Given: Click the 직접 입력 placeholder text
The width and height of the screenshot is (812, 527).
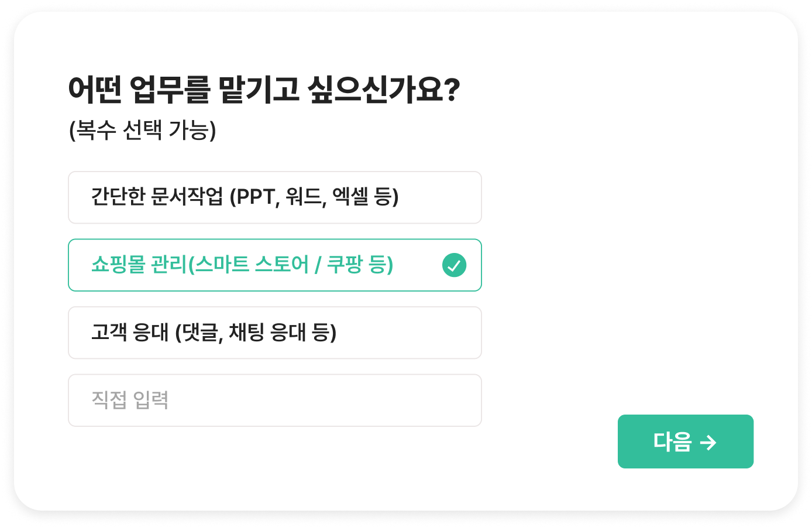Looking at the screenshot, I should [130, 401].
